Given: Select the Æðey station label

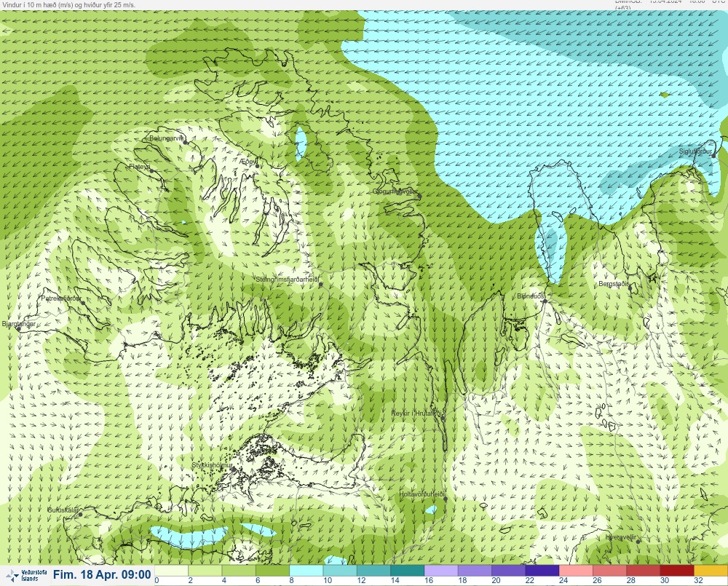Looking at the screenshot, I should tap(248, 162).
